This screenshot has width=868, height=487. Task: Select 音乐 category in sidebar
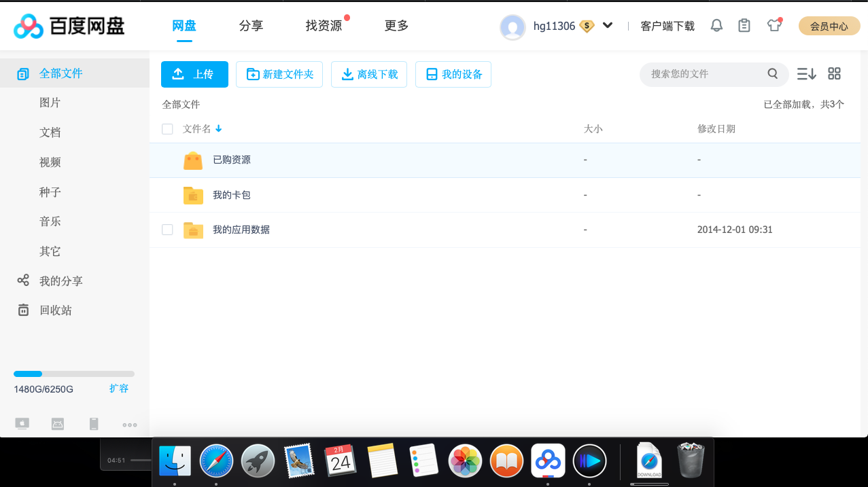tap(50, 221)
